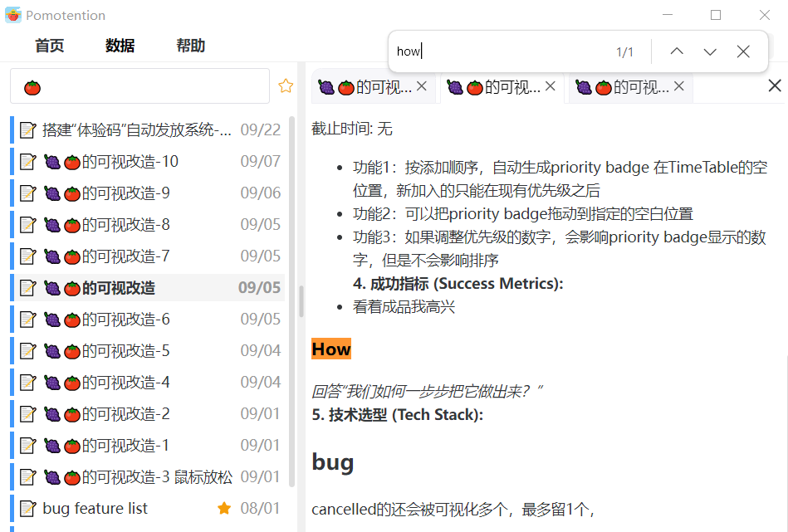This screenshot has width=788, height=532.
Task: Open the 首页 menu
Action: click(x=49, y=46)
